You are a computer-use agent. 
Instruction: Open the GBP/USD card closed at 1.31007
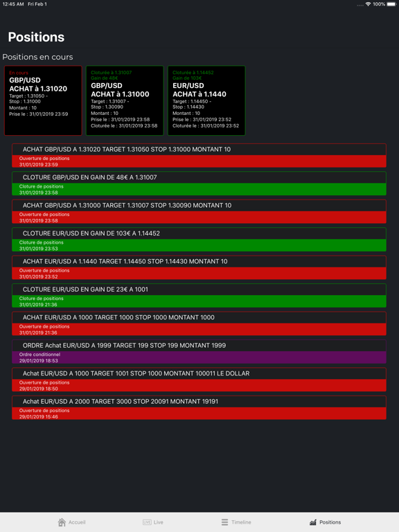click(125, 100)
